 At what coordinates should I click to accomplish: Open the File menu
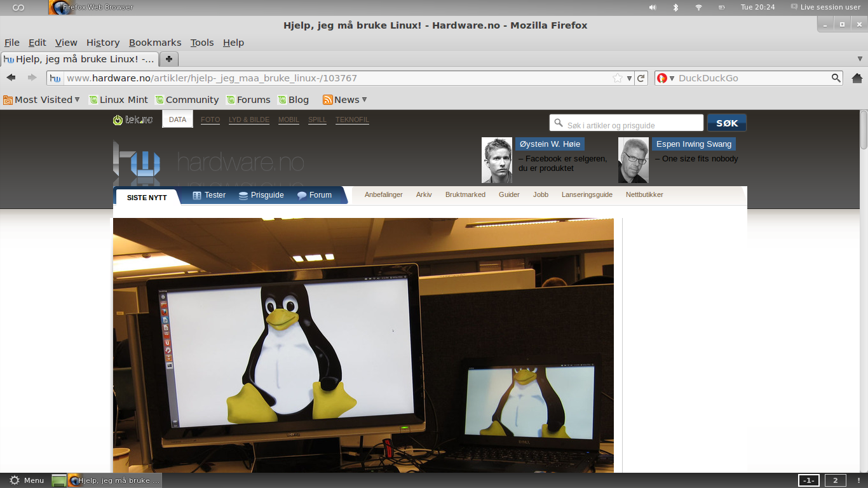point(12,43)
